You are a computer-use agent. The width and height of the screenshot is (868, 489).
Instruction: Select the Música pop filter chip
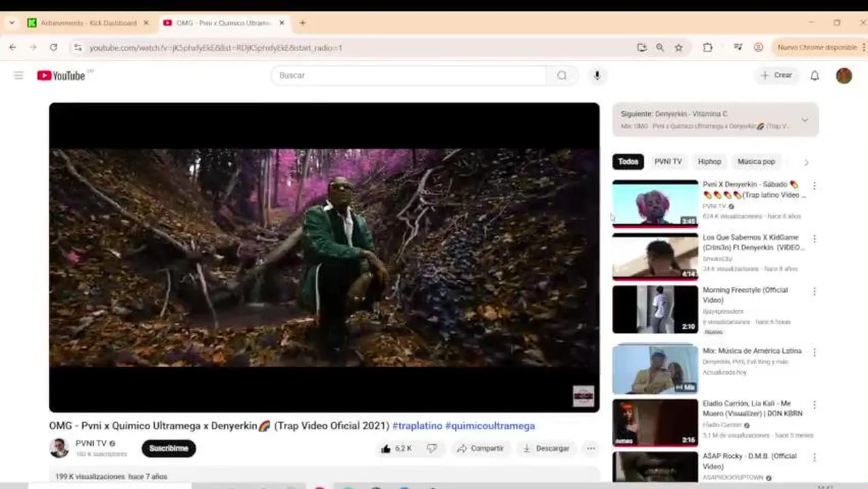[756, 162]
